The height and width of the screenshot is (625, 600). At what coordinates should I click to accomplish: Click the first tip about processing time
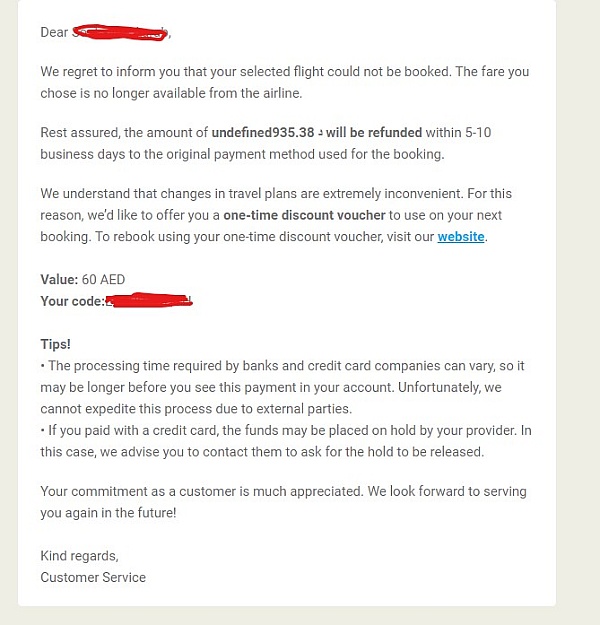click(282, 387)
